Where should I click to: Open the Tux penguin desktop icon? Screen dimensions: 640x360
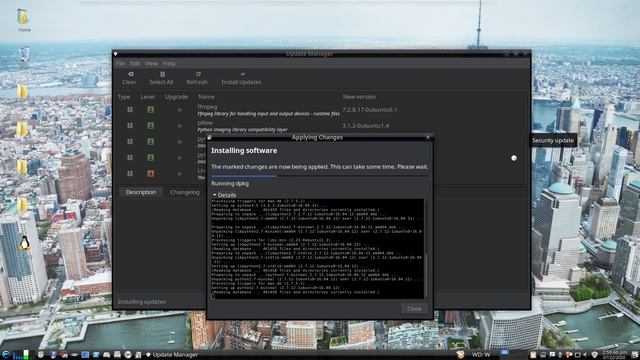click(x=24, y=243)
